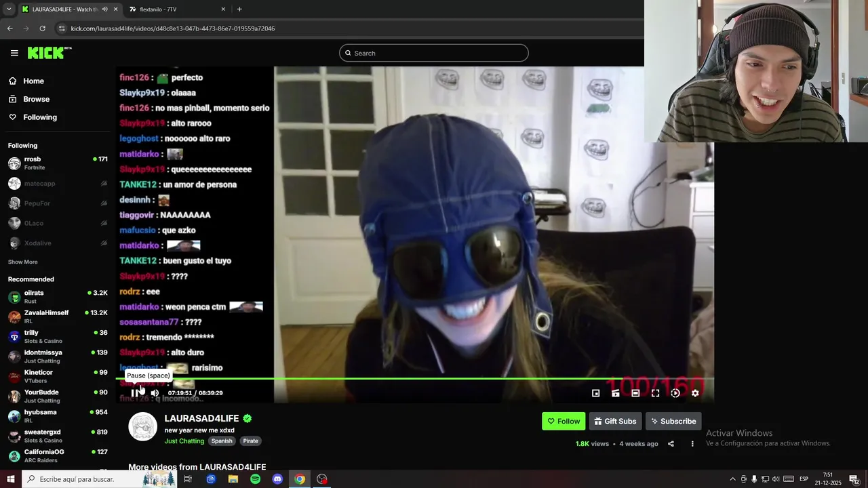Click Windows taskbar search box
This screenshot has width=868, height=488.
[99, 479]
